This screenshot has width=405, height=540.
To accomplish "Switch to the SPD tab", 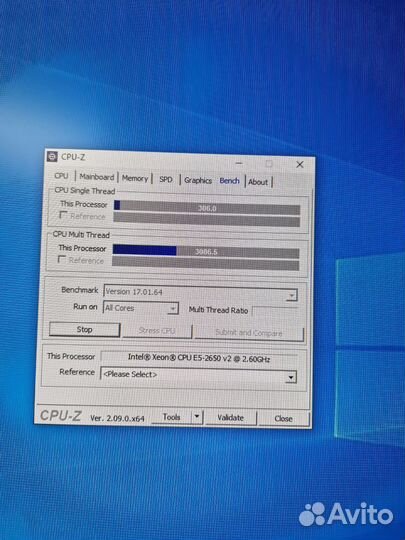I will click(166, 179).
